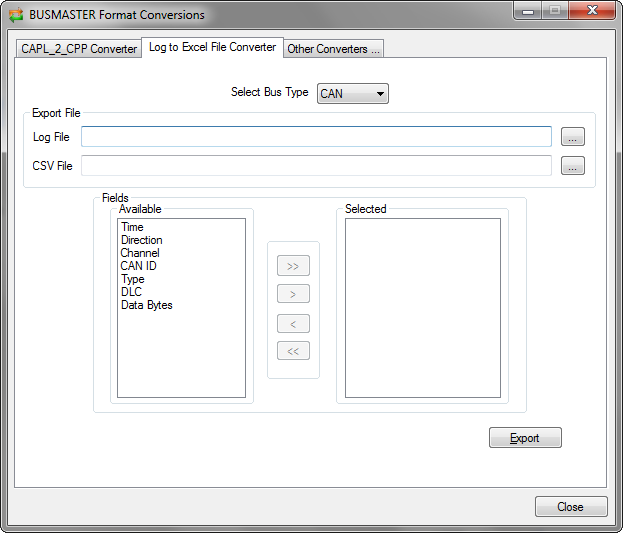Click the Log File input field
Image resolution: width=623 pixels, height=533 pixels.
tap(316, 137)
